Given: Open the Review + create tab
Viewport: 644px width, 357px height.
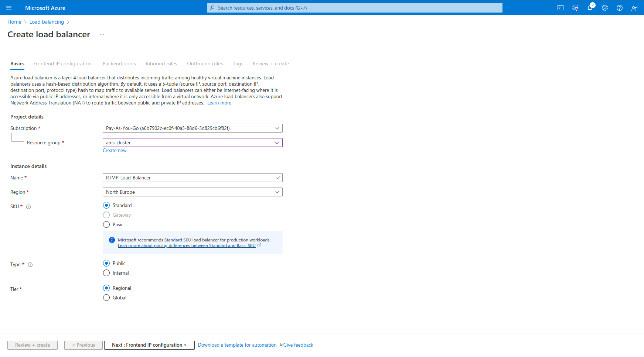Looking at the screenshot, I should (271, 63).
